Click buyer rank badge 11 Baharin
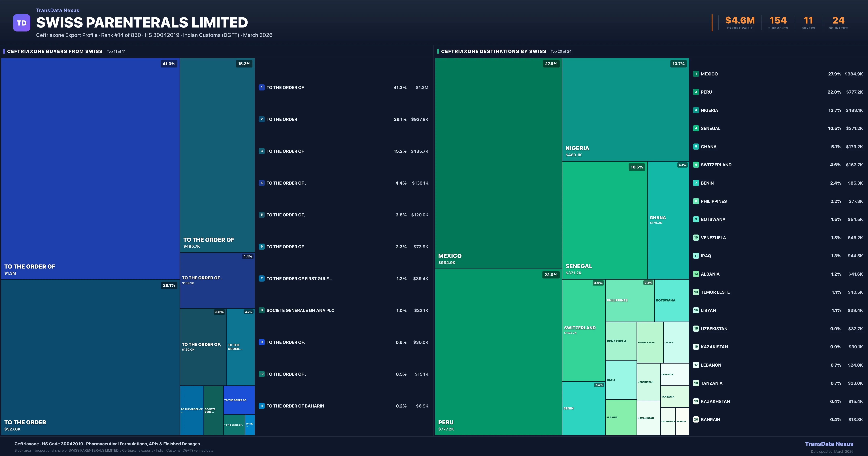868x456 pixels. point(261,406)
